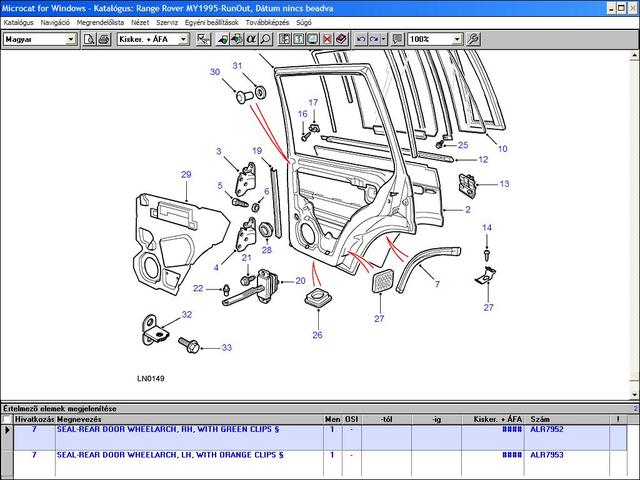Click the diagram's down scroll arrow
Screen dimensions: 640x480
coord(635,395)
